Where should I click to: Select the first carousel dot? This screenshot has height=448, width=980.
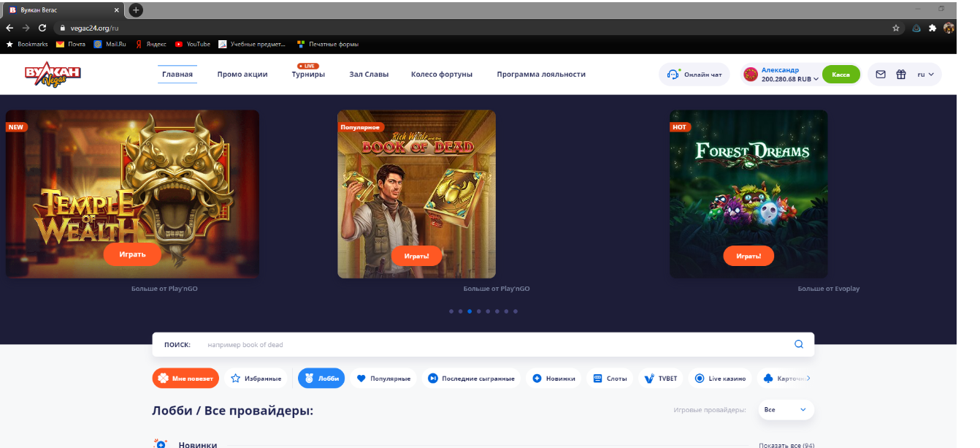[x=451, y=311]
